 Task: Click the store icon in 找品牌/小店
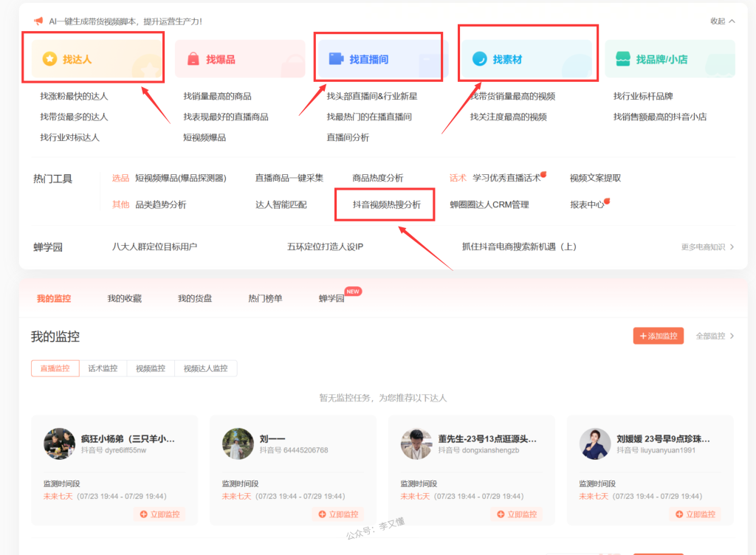[622, 59]
